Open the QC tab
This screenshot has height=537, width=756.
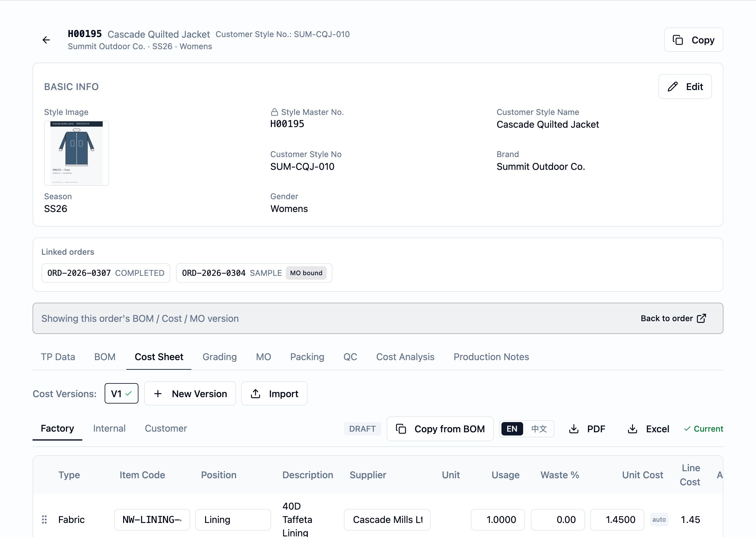pyautogui.click(x=350, y=357)
